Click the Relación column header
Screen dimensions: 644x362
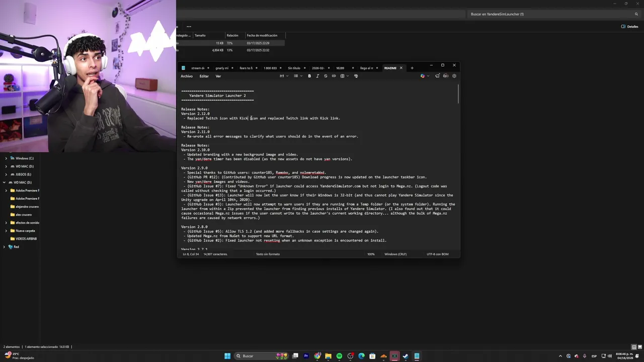coord(234,36)
